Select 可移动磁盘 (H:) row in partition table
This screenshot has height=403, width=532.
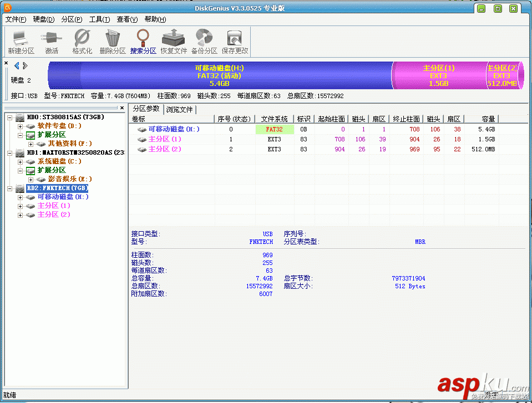coord(314,130)
